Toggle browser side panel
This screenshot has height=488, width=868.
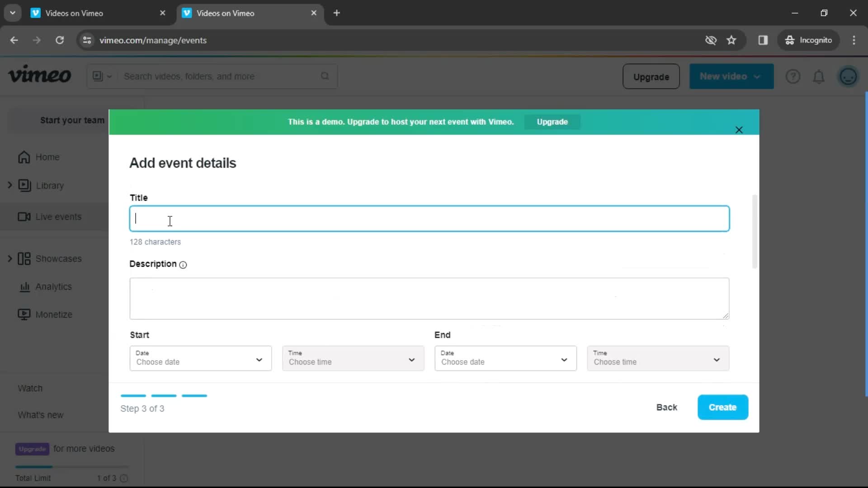[x=763, y=40]
